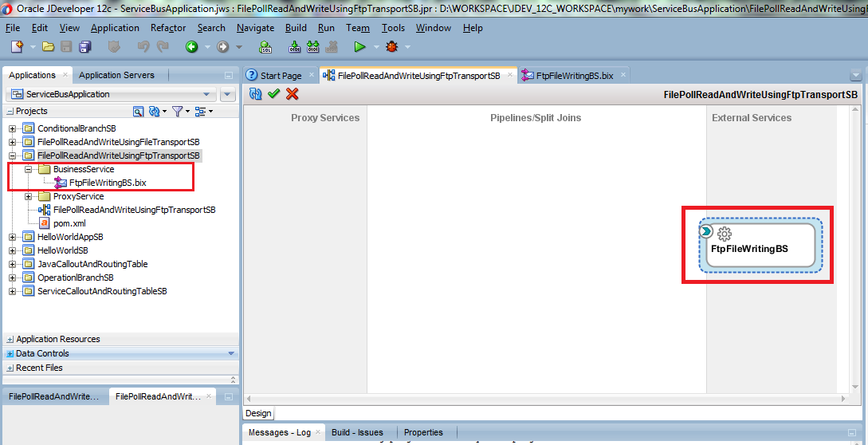Screen dimensions: 868x445
Task: Open the Tools menu
Action: coord(393,28)
